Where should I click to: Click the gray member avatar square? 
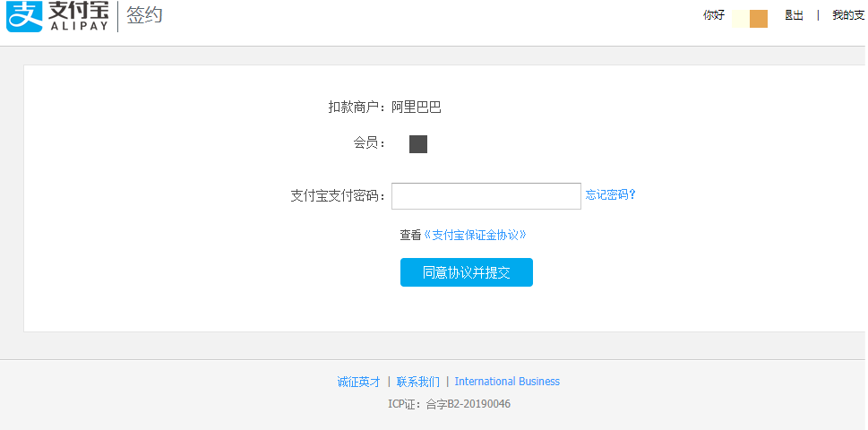point(418,144)
